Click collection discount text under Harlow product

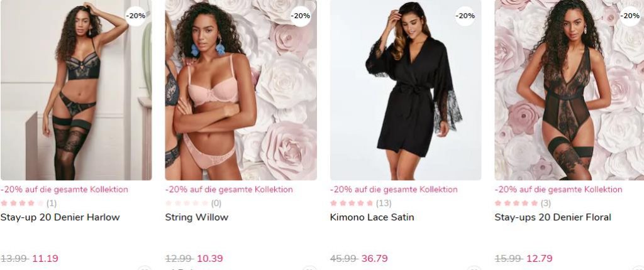tap(64, 190)
